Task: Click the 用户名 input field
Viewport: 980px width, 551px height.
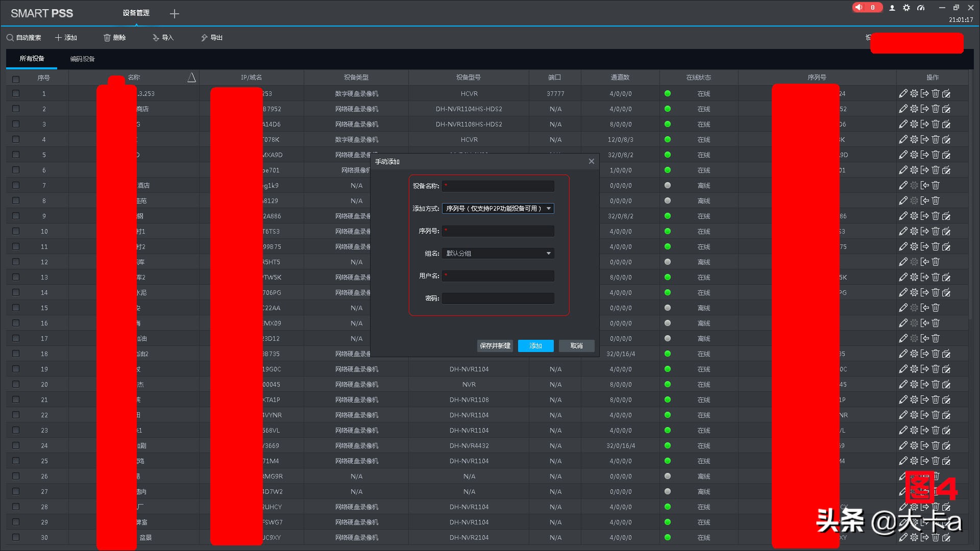Action: point(498,275)
